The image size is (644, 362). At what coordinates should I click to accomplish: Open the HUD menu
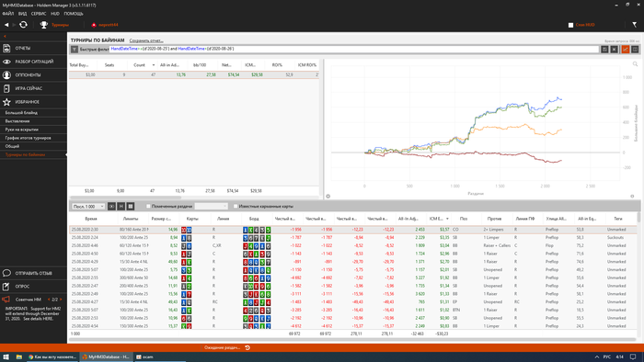pyautogui.click(x=55, y=14)
